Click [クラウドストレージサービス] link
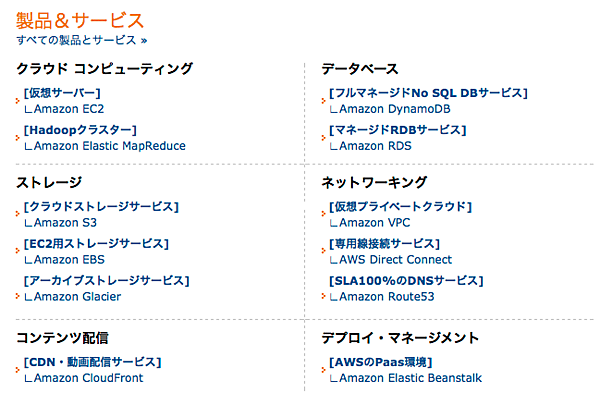The width and height of the screenshot is (600, 405). 101,207
